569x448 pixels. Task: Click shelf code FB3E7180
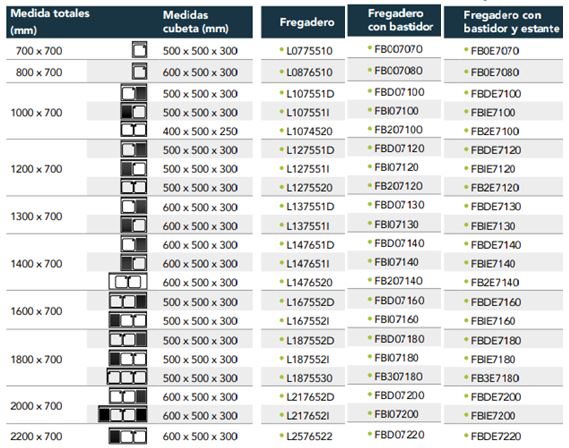495,378
